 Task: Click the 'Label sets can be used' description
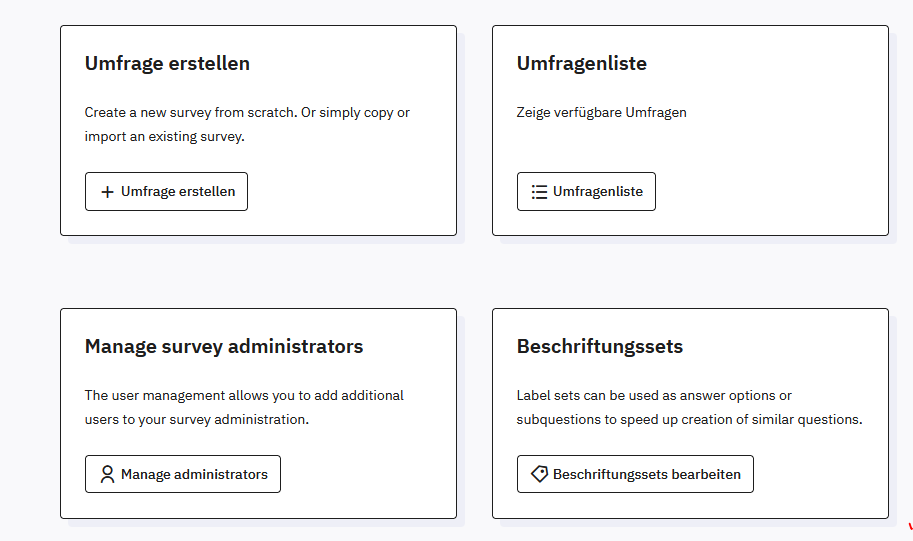(654, 396)
